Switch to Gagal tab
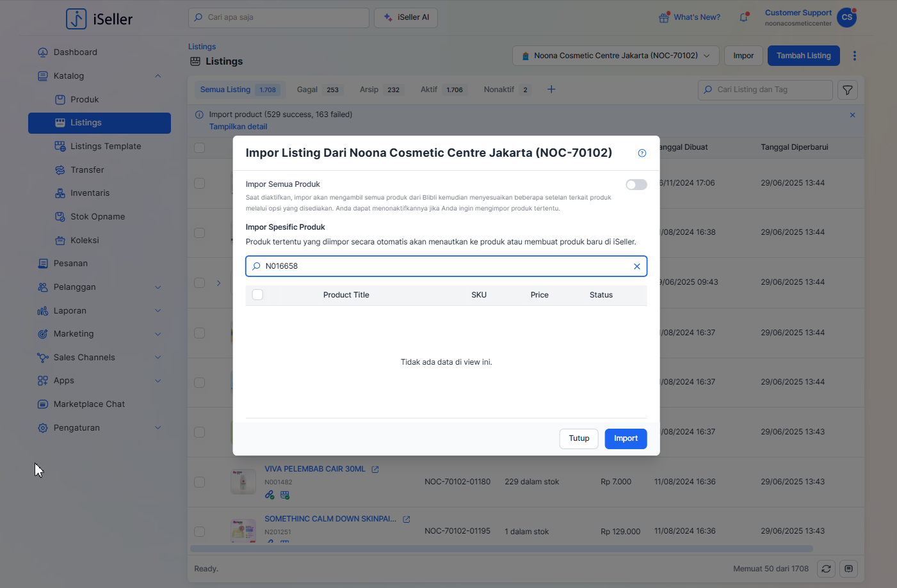 pos(319,90)
